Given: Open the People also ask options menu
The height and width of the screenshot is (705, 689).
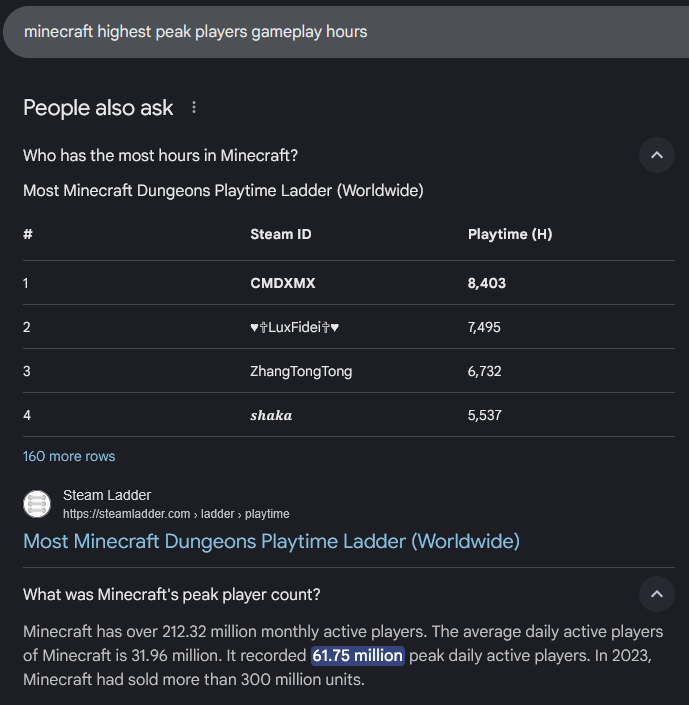Looking at the screenshot, I should coord(194,107).
